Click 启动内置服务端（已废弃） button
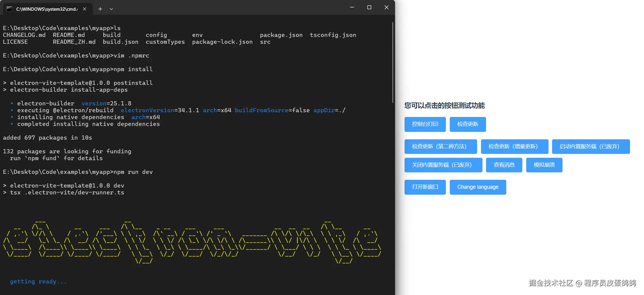 pyautogui.click(x=591, y=146)
